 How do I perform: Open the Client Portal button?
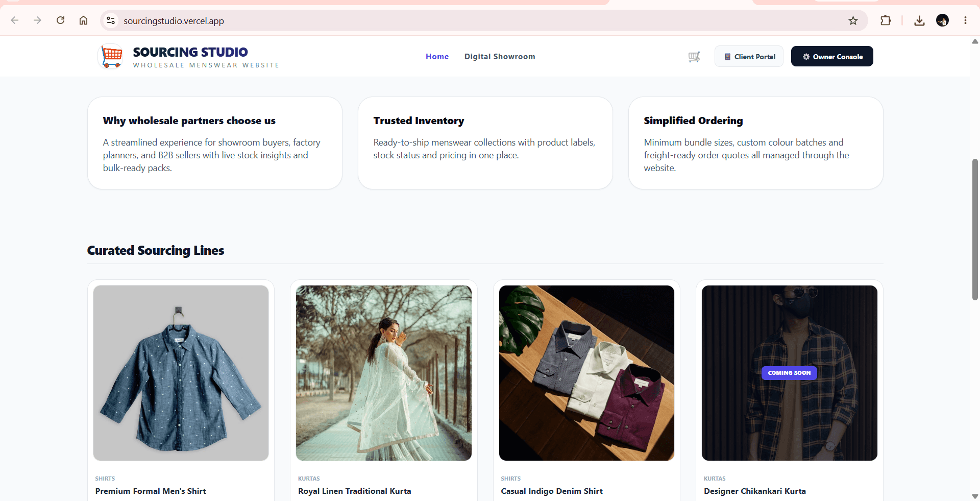click(x=749, y=57)
